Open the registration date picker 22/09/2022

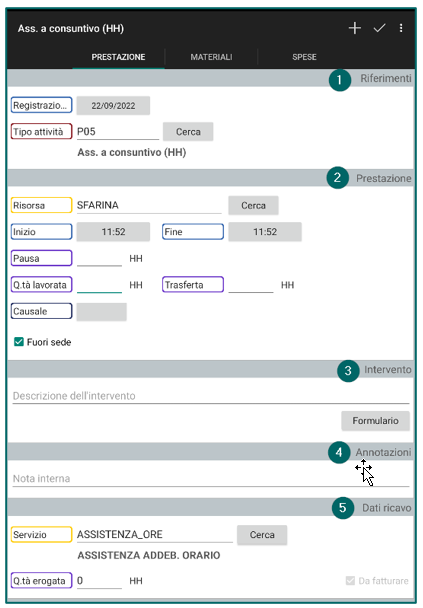point(113,105)
